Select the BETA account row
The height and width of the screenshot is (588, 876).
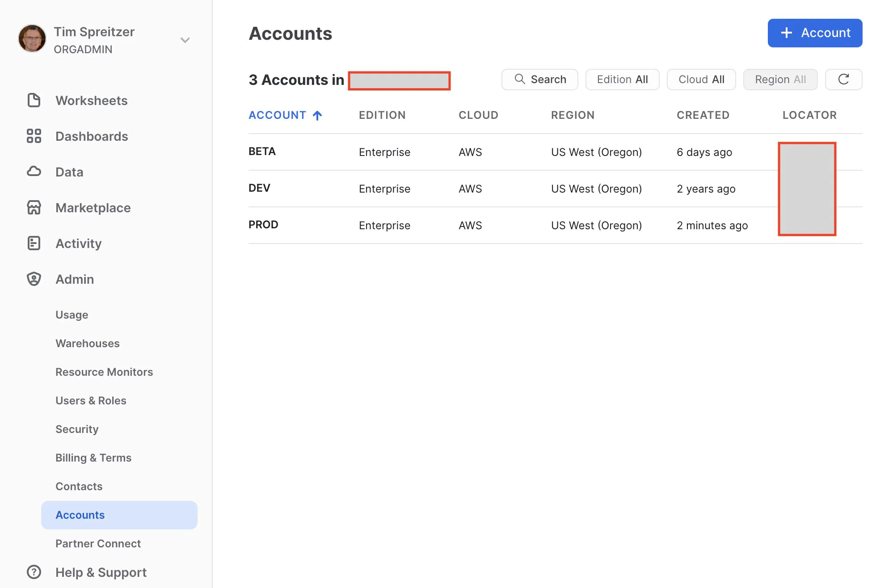(x=556, y=152)
